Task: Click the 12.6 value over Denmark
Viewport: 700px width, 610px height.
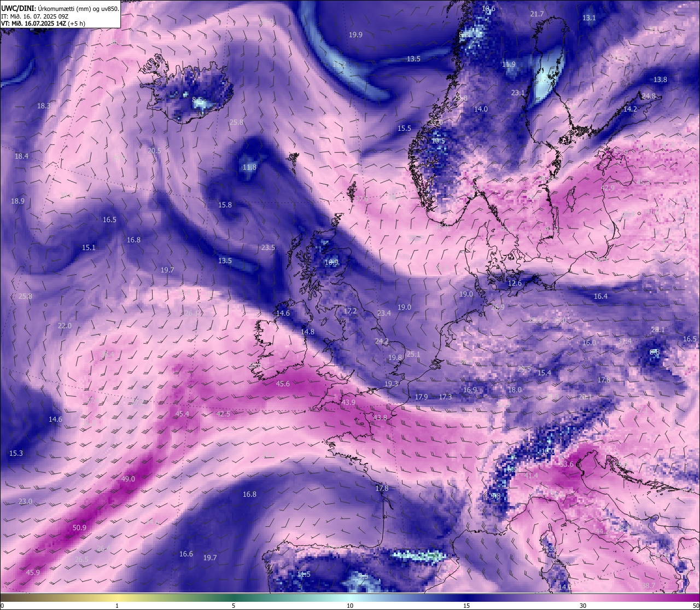Action: click(x=515, y=283)
